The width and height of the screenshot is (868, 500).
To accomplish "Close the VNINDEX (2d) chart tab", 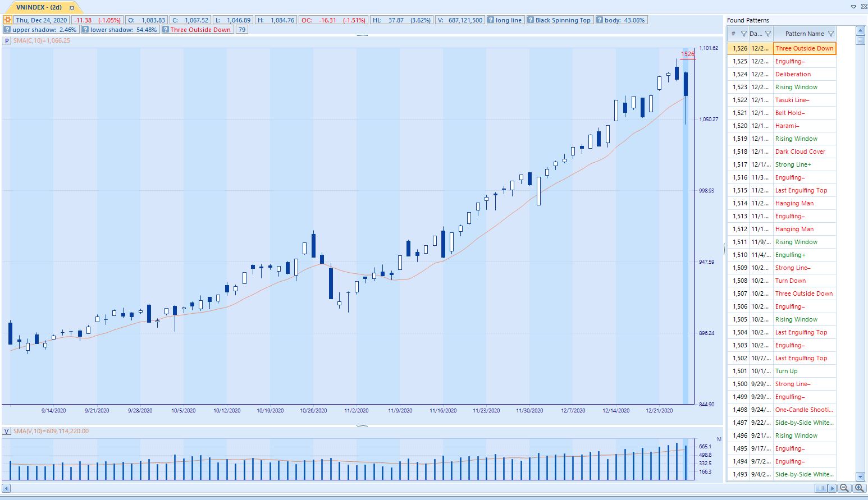I will point(72,8).
